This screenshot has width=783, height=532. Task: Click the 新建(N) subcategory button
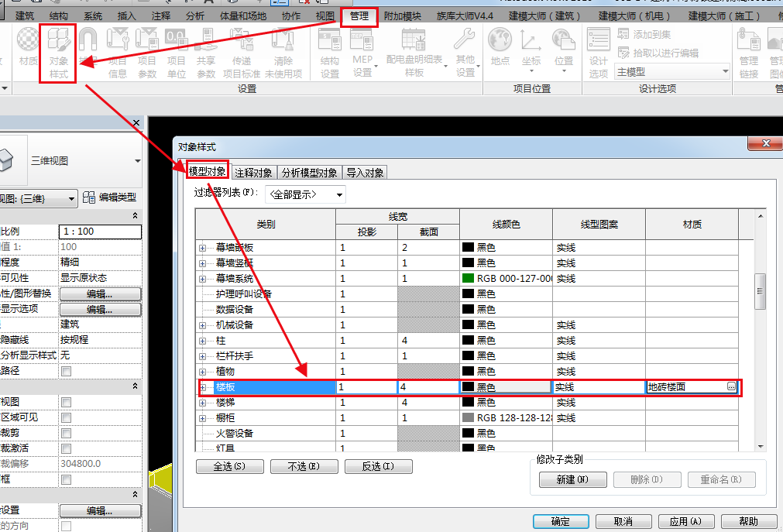[x=573, y=479]
